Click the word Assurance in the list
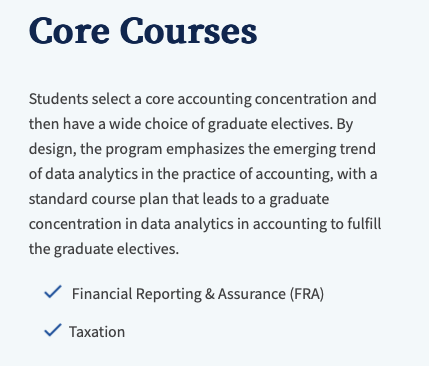429x366 pixels. click(x=252, y=294)
